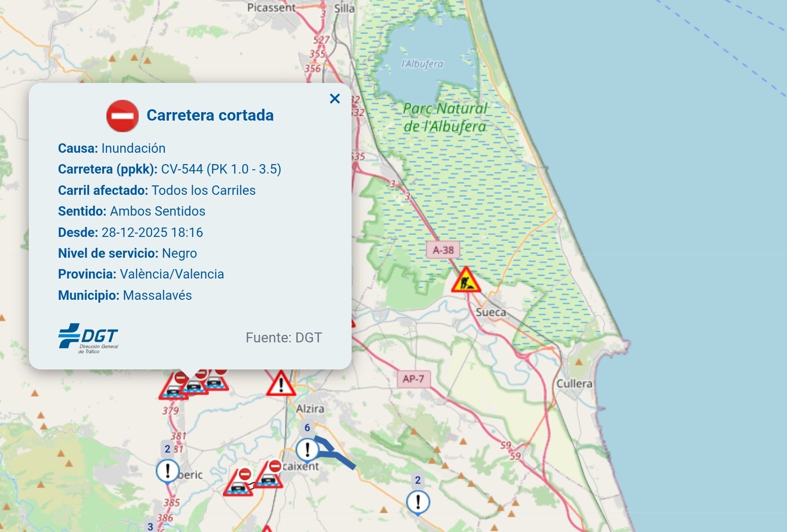Screen dimensions: 787x532
Task: Click the Fuente: DGT source text
Action: pyautogui.click(x=283, y=338)
